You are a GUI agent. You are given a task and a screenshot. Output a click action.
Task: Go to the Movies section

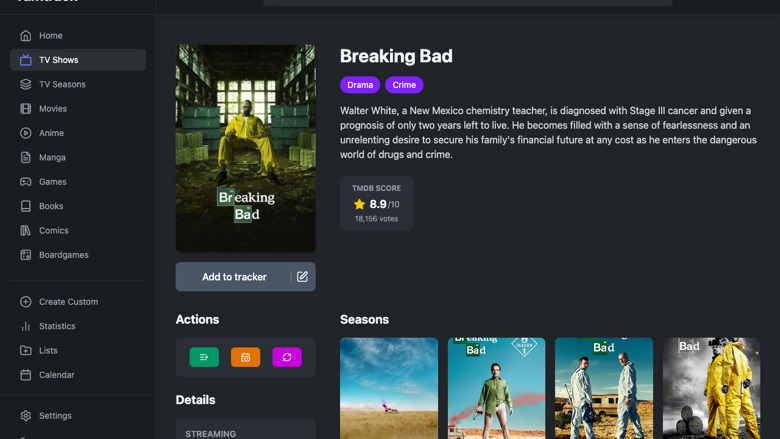[78, 109]
